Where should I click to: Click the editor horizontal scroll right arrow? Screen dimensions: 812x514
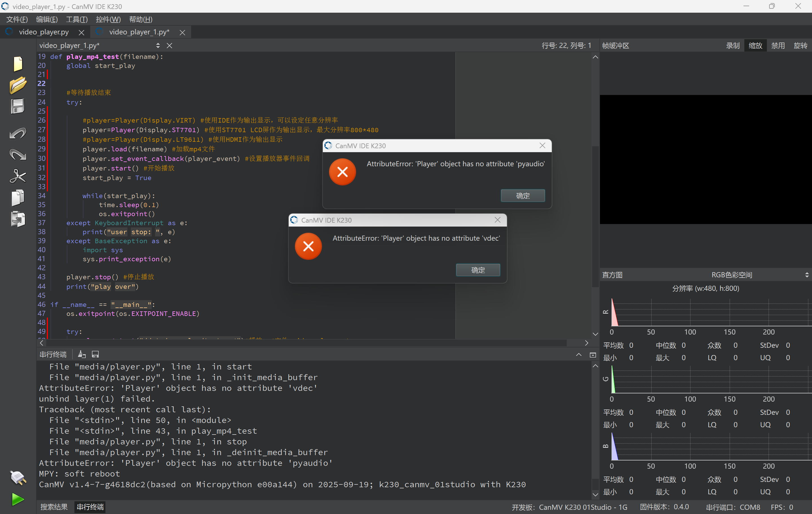click(586, 343)
